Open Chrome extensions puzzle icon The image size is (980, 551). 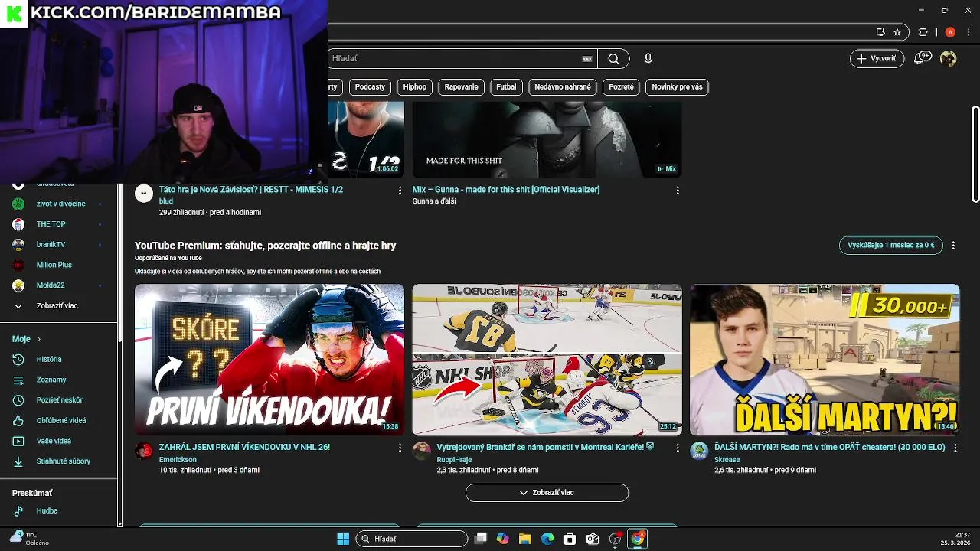(x=923, y=32)
